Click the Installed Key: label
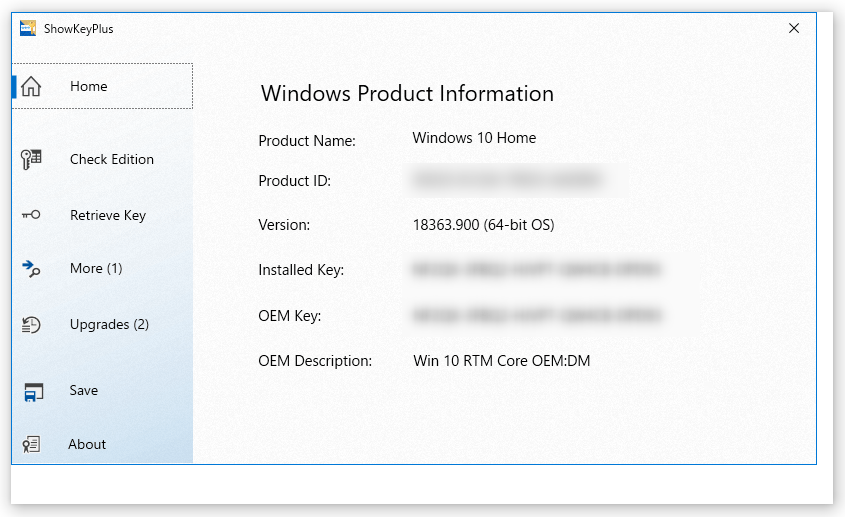The width and height of the screenshot is (845, 517). point(301,270)
